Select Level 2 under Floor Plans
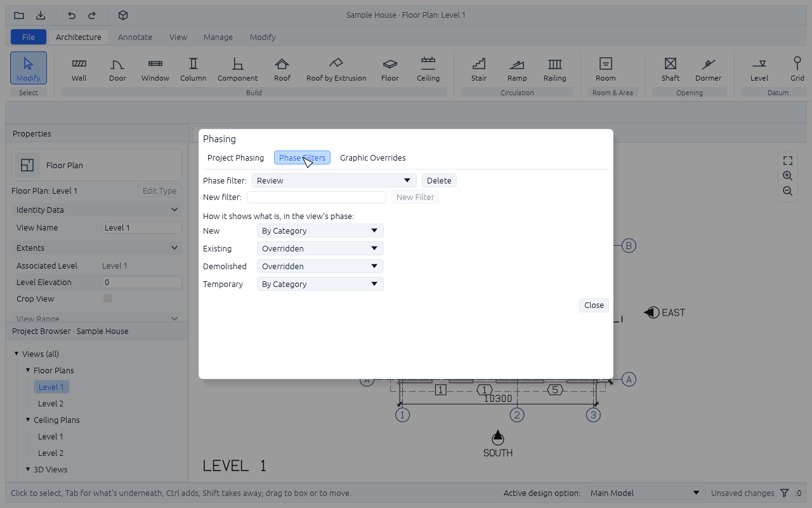Viewport: 812px width, 508px height. coord(51,403)
